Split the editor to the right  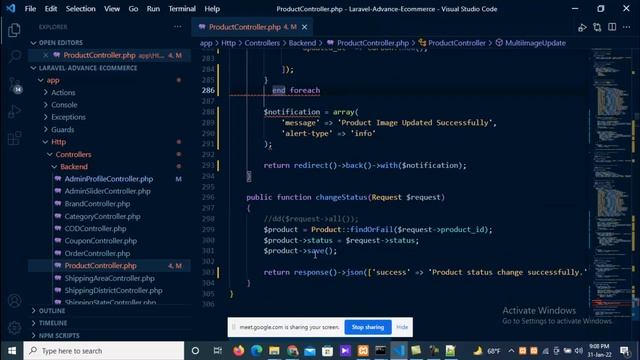click(x=612, y=27)
